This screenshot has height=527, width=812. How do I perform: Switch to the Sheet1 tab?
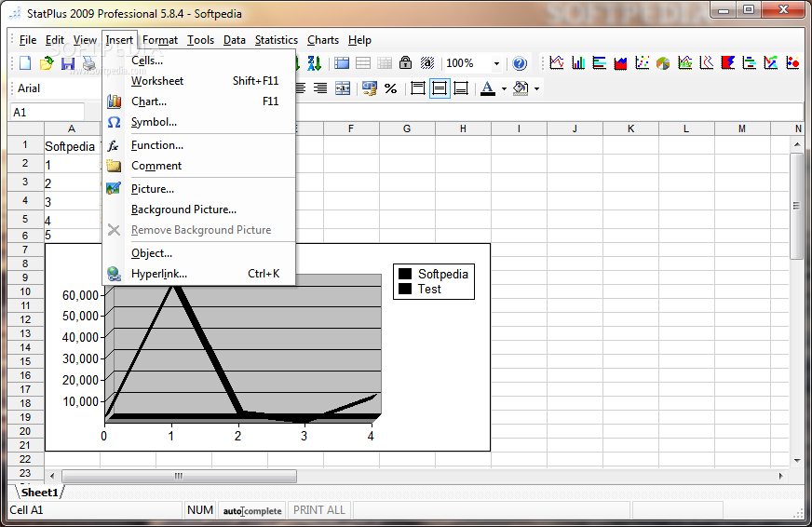tap(40, 493)
